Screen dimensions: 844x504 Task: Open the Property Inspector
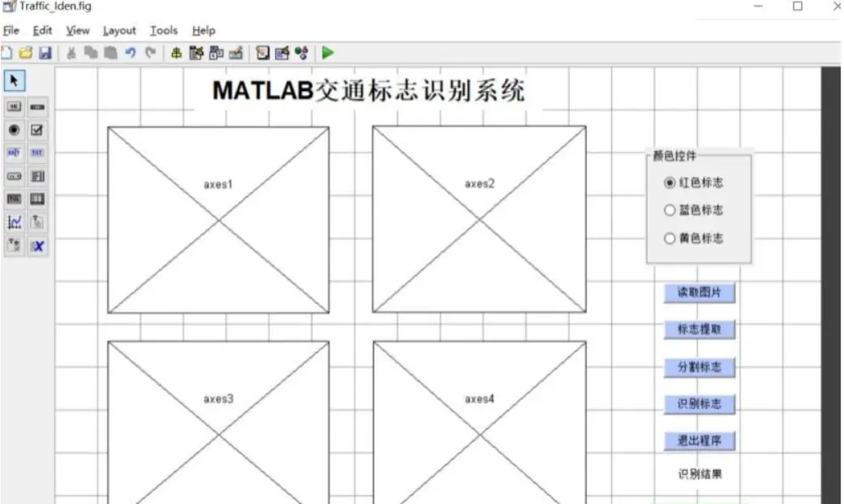pos(282,53)
